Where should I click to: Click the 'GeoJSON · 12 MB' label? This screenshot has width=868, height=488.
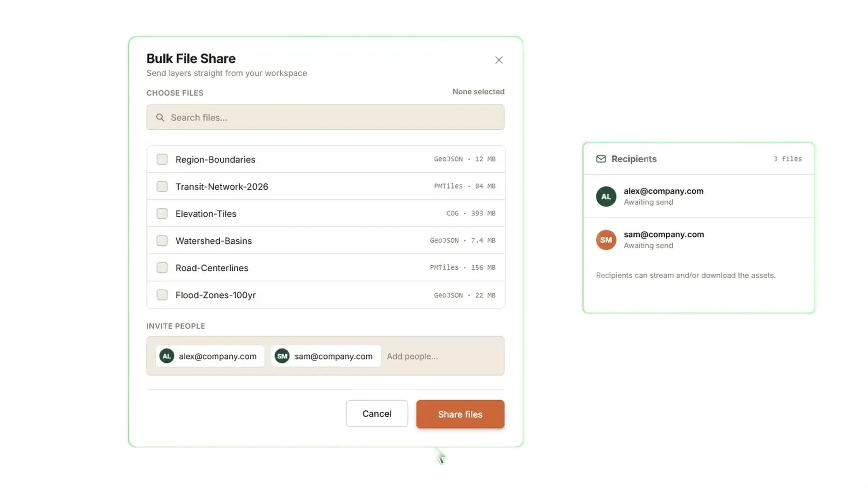465,159
